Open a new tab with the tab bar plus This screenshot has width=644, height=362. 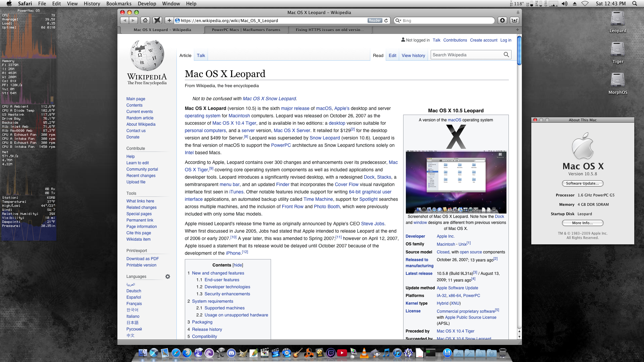coord(517,30)
